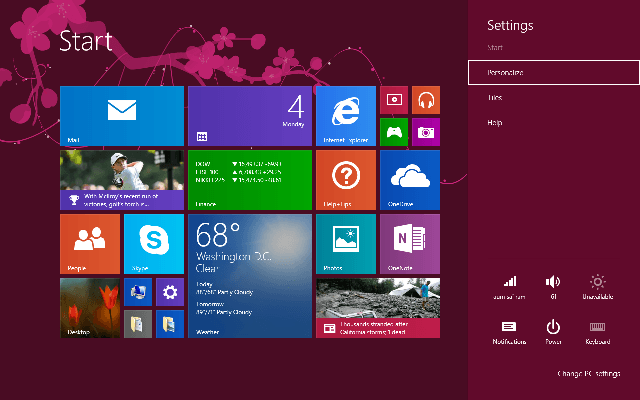
Task: Launch the Skype tile
Action: pyautogui.click(x=154, y=244)
